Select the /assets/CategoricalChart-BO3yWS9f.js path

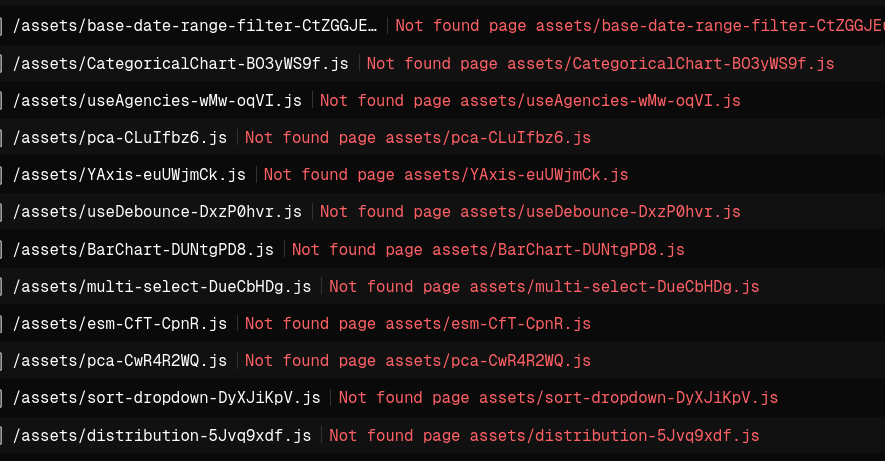[181, 63]
